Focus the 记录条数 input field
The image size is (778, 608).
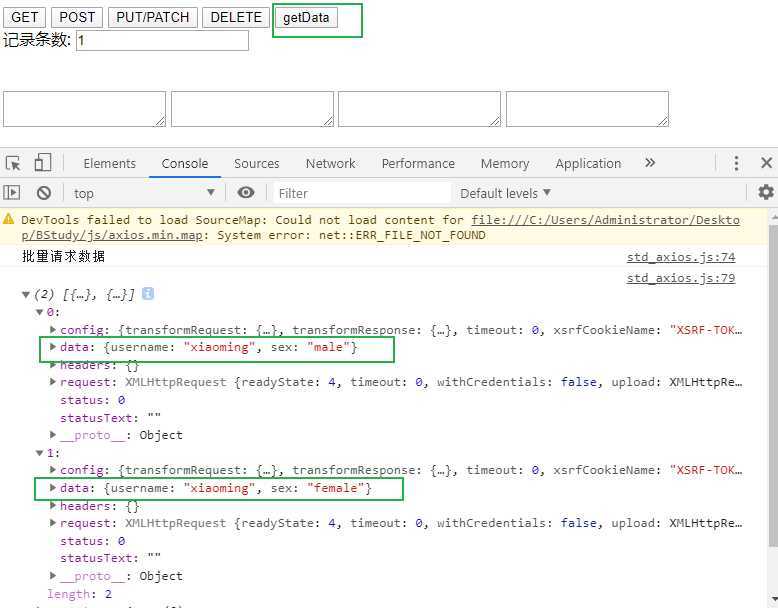(x=162, y=40)
